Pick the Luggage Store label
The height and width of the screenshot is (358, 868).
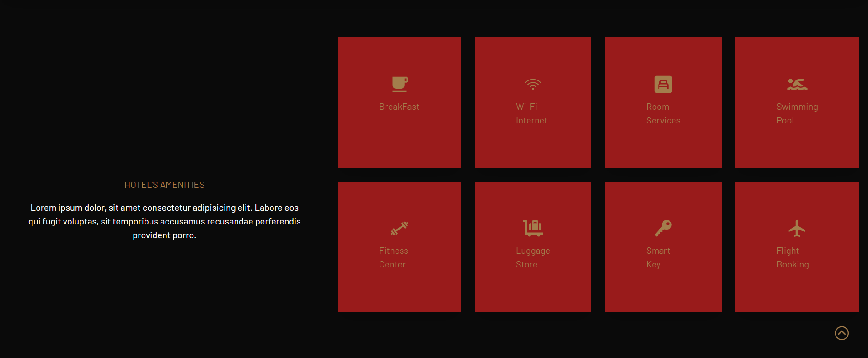point(532,258)
